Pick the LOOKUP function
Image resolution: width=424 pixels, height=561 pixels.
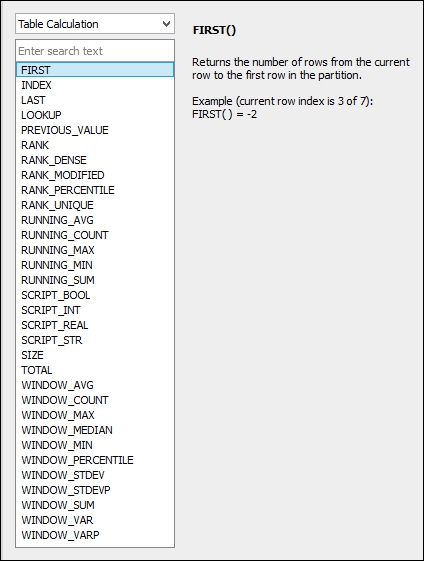coord(95,115)
